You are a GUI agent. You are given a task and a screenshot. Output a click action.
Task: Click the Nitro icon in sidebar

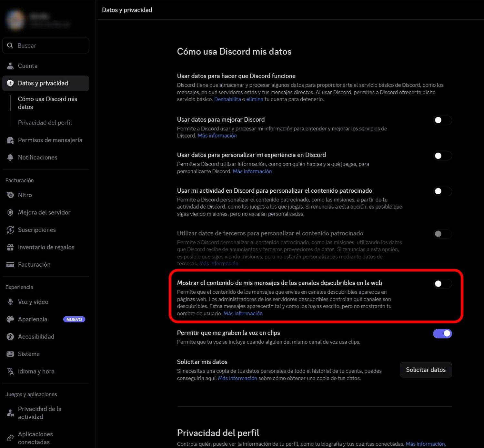click(x=10, y=195)
